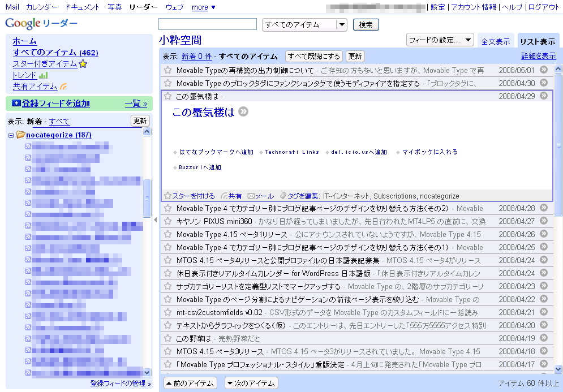The image size is (563, 392).
Task: Open the フィードの設定 dropdown
Action: (440, 40)
